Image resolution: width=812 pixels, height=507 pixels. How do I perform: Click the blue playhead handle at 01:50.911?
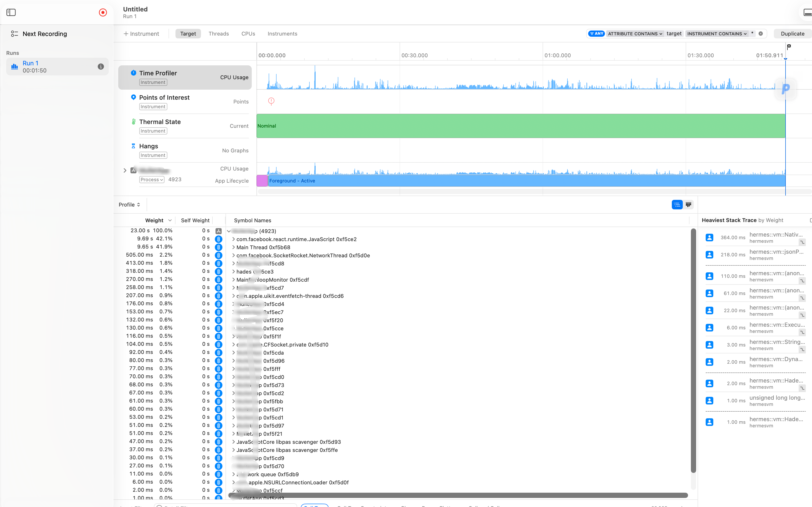click(785, 59)
